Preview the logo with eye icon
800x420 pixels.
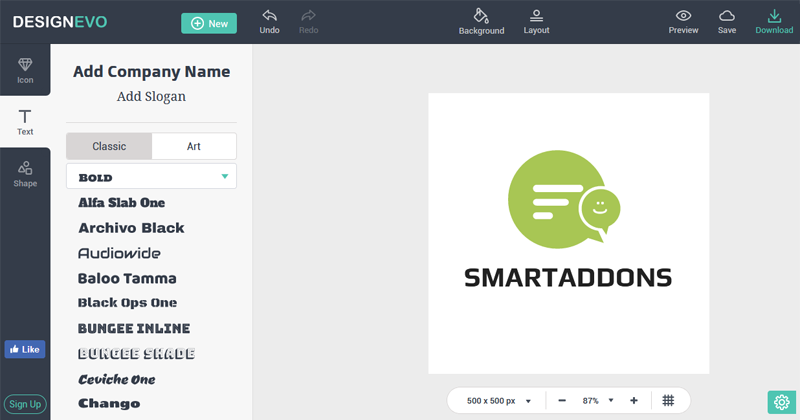click(x=683, y=22)
